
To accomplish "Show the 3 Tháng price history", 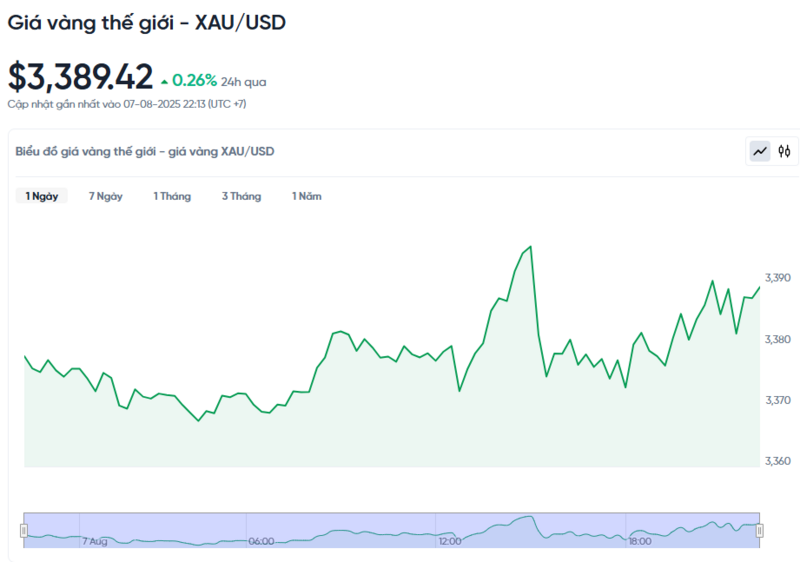I will pos(241,196).
